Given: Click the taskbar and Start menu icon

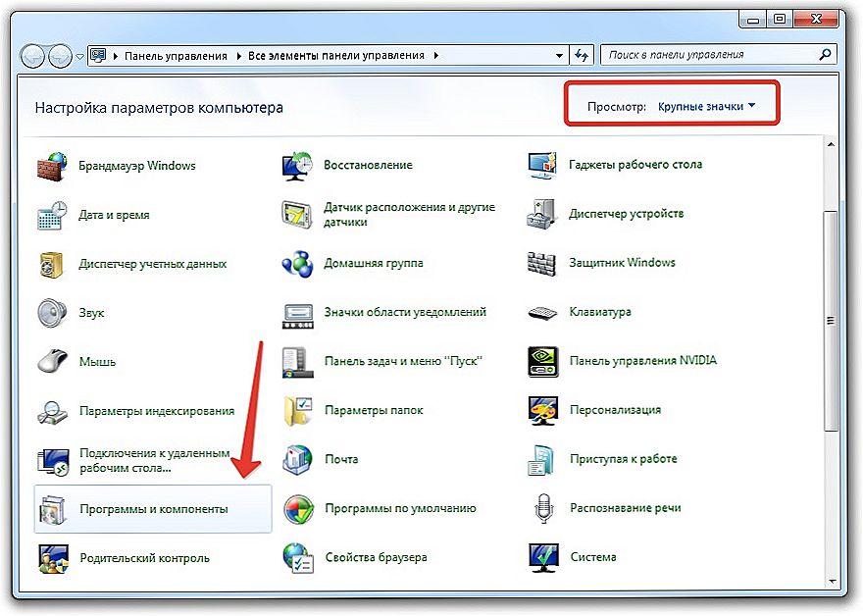Looking at the screenshot, I should tap(297, 361).
